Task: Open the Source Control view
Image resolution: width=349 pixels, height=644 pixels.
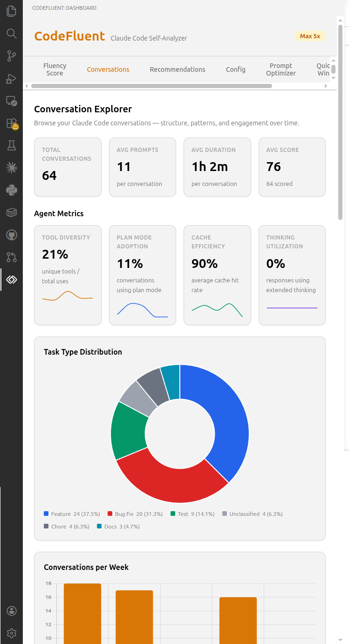Action: pos(11,56)
